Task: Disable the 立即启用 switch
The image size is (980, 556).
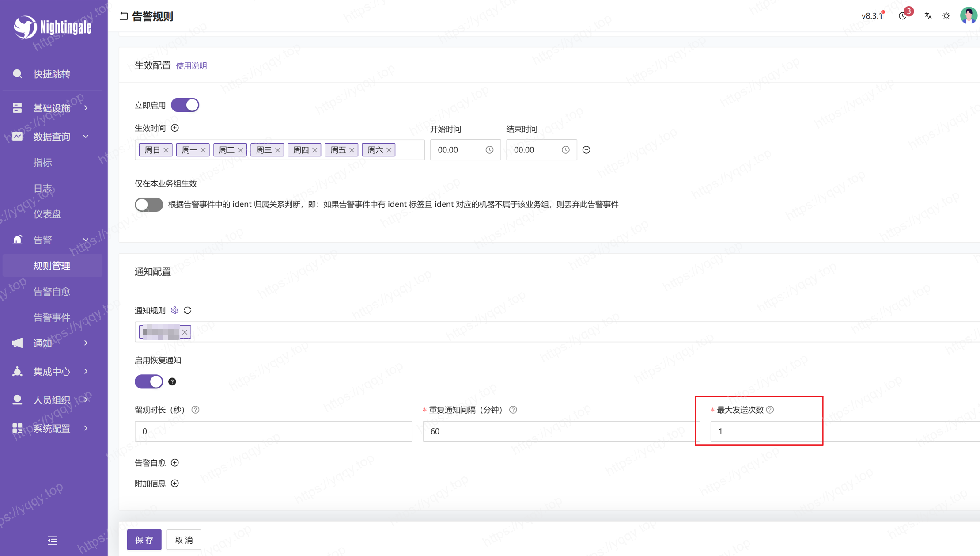Action: click(185, 105)
